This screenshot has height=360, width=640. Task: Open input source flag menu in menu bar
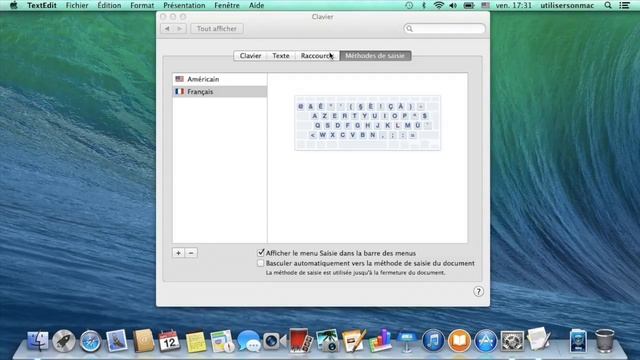pos(485,5)
